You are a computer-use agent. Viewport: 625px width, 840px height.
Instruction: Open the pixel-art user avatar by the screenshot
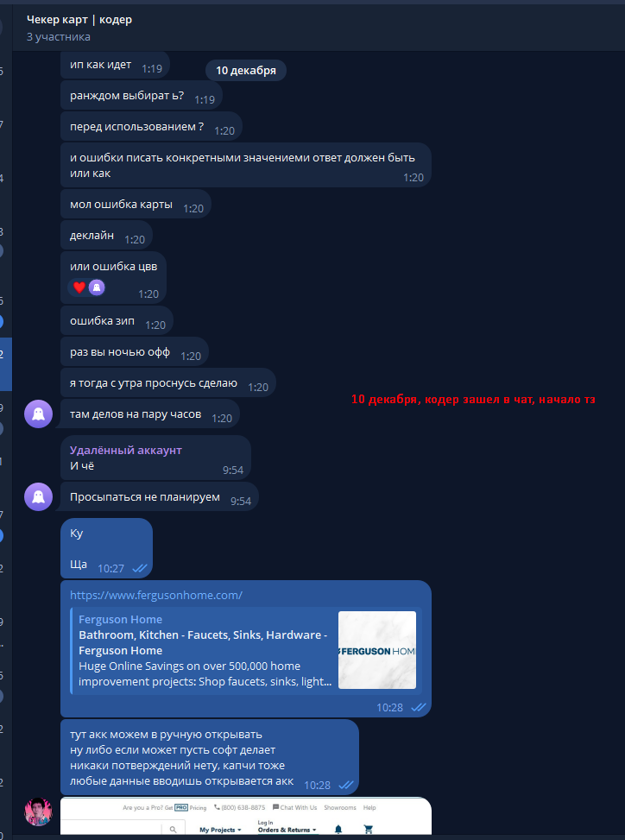tap(39, 811)
